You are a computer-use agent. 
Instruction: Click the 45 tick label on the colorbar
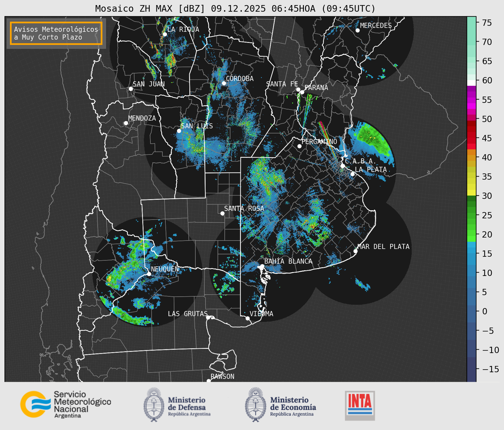pos(487,138)
